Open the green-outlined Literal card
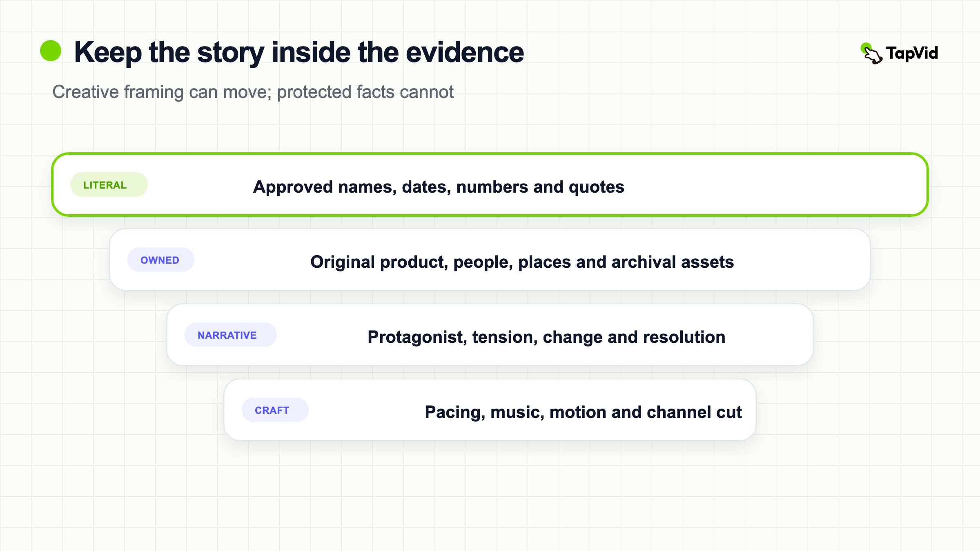Image resolution: width=980 pixels, height=551 pixels. (x=490, y=184)
